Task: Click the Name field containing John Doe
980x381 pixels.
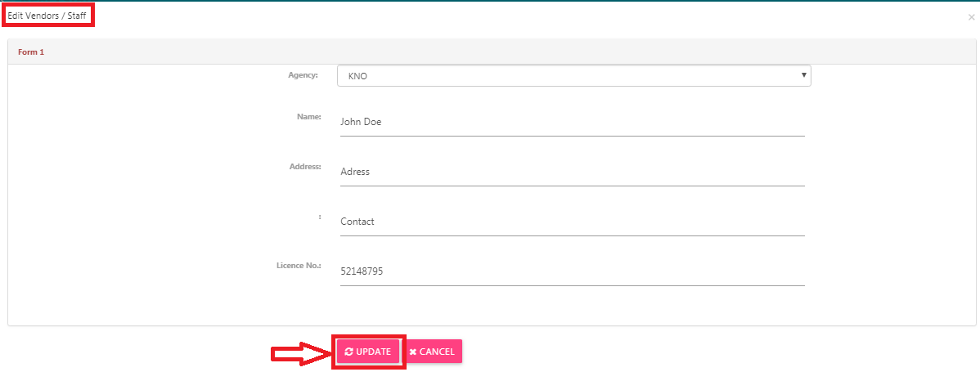Action: 572,122
